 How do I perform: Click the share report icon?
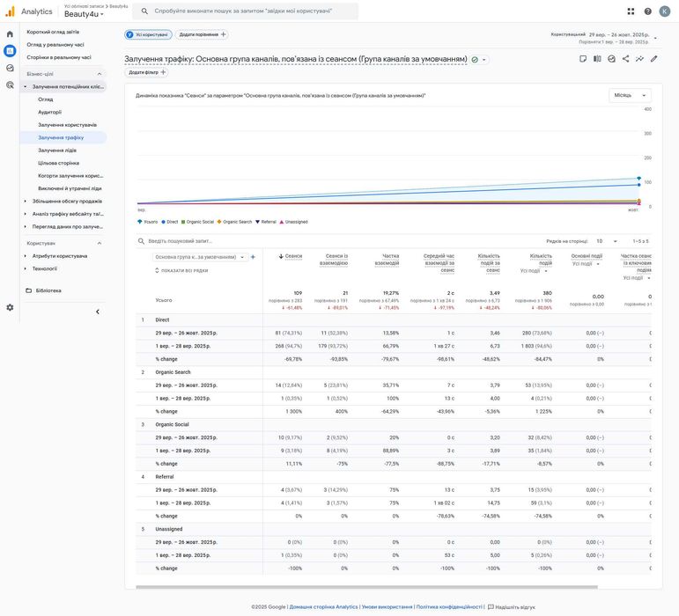click(x=625, y=59)
